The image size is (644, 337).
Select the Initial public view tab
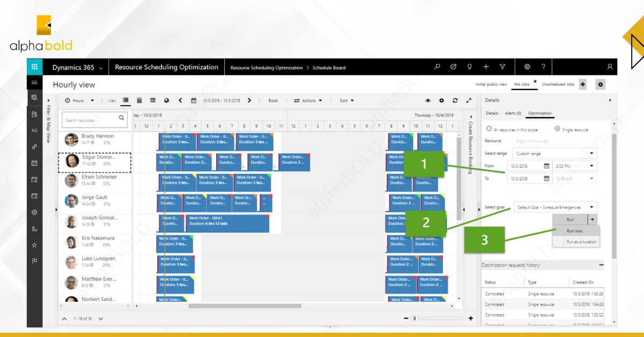[491, 84]
